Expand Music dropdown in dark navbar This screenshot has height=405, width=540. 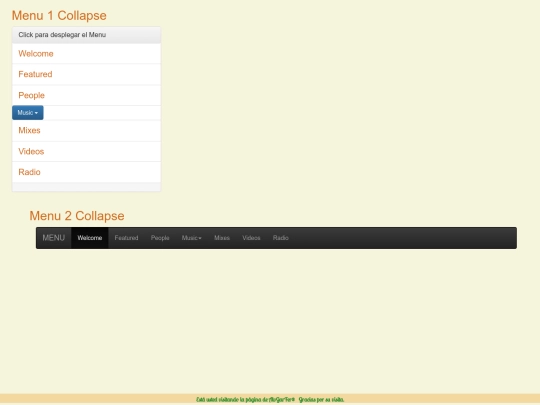(x=191, y=238)
